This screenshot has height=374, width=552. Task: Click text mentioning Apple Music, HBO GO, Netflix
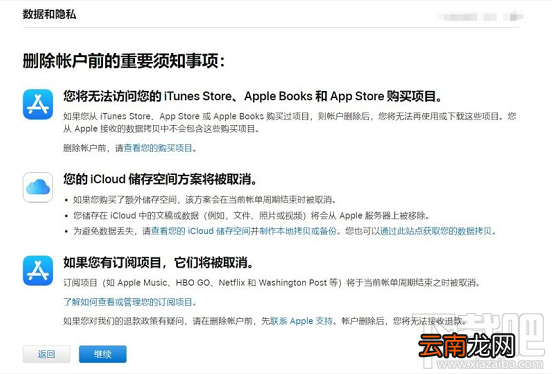click(271, 282)
